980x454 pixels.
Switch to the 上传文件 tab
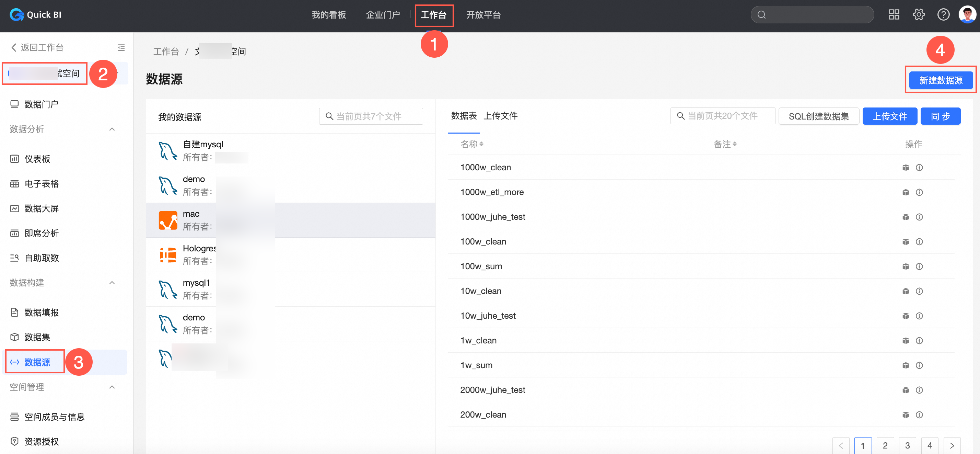click(x=500, y=116)
